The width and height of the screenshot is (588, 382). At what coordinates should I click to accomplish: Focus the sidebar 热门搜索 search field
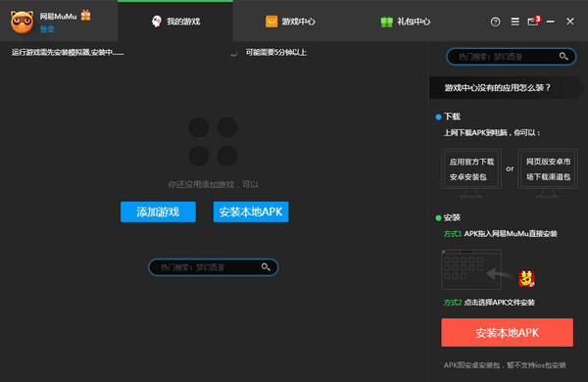coord(511,57)
